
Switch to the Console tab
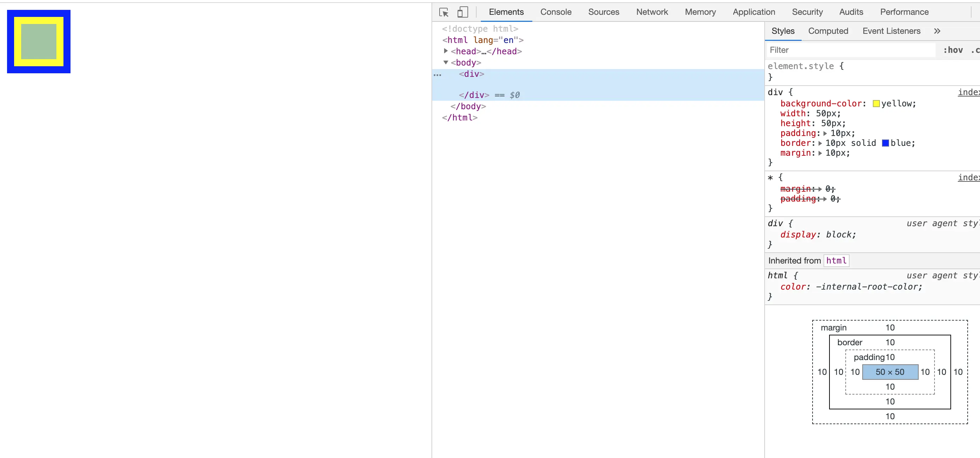pyautogui.click(x=556, y=12)
